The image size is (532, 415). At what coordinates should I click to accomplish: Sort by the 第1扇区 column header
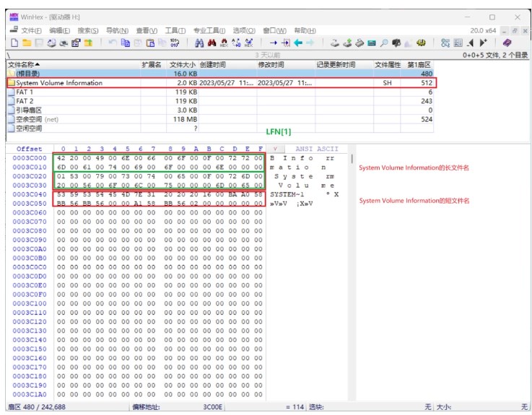(x=419, y=65)
